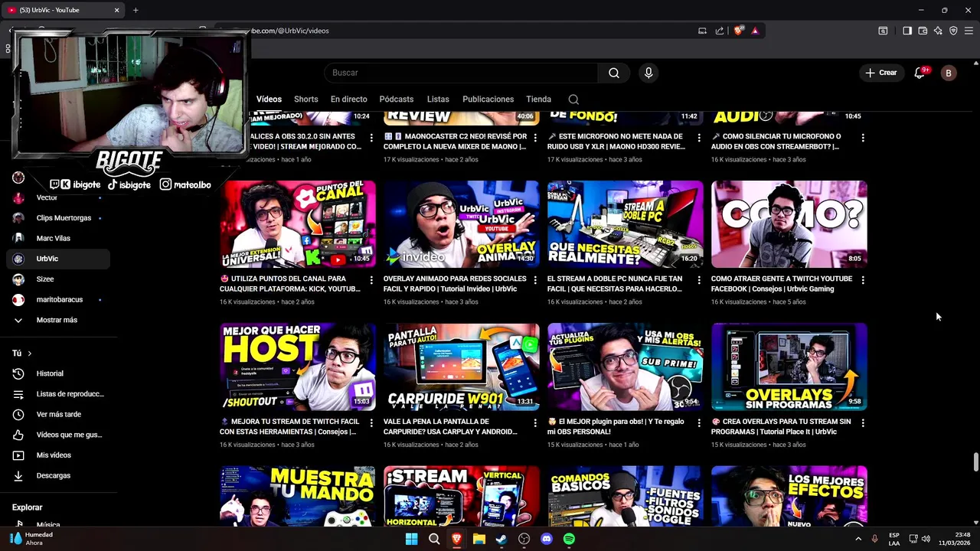Open a new browser tab
Viewport: 980px width, 551px height.
[136, 10]
